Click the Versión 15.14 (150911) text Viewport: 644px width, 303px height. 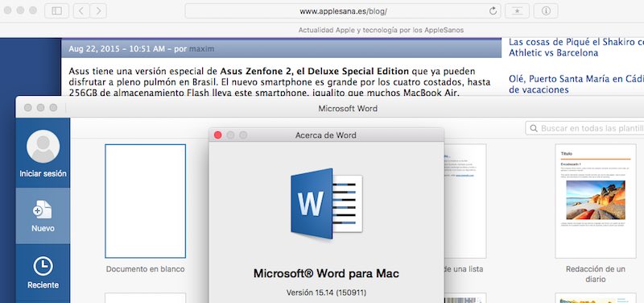click(x=326, y=293)
